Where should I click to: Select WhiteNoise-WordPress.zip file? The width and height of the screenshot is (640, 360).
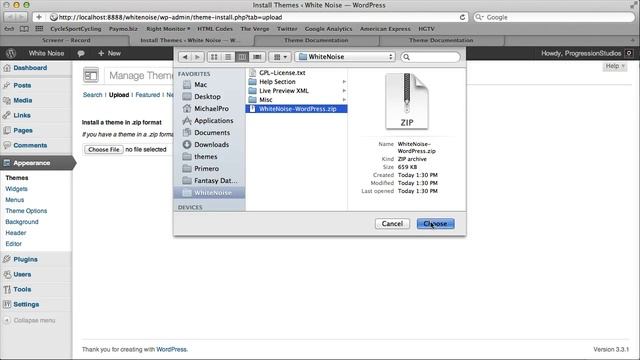coord(296,109)
